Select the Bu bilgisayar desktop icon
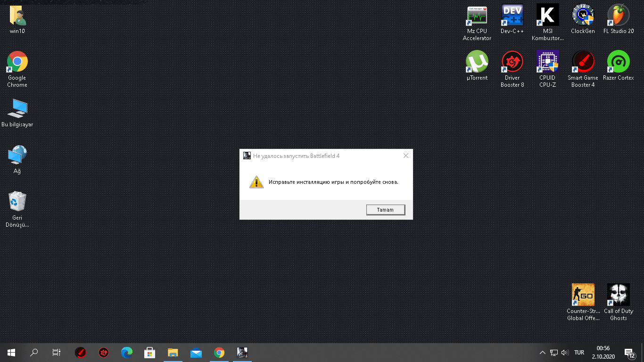Image resolution: width=644 pixels, height=362 pixels. [17, 113]
